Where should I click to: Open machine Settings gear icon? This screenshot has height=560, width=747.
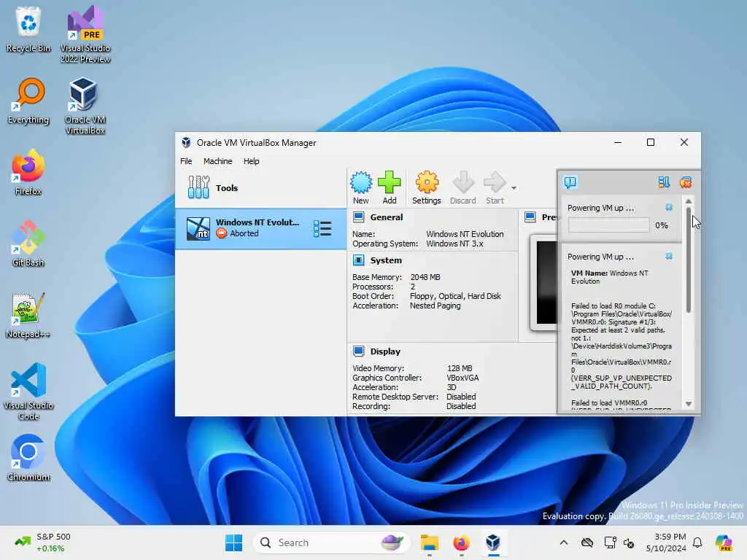[x=426, y=187]
